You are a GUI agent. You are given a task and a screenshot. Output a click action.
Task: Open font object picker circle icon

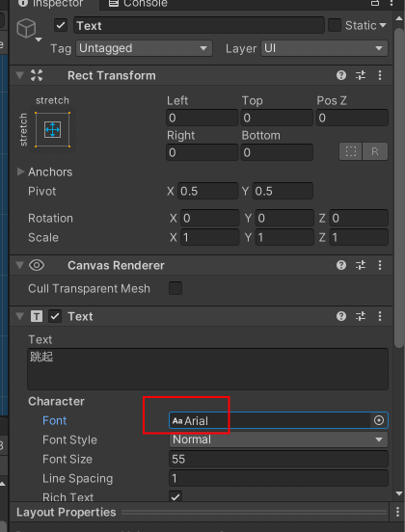(x=379, y=420)
